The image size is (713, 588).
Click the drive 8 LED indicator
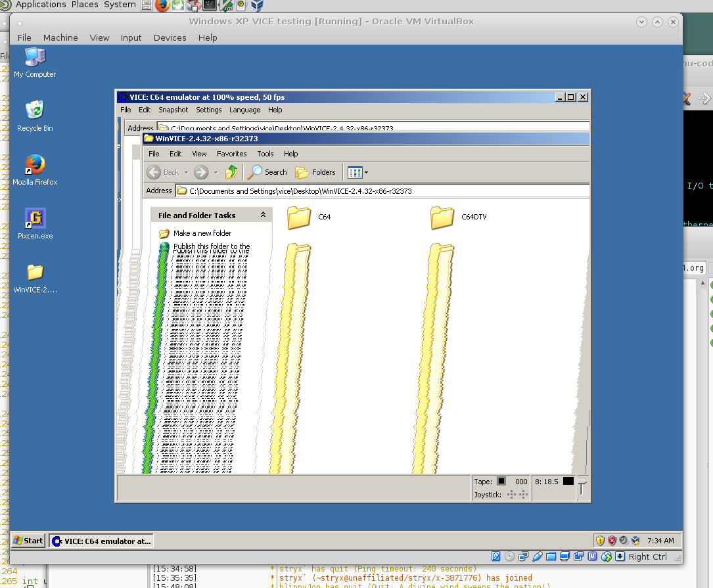(568, 481)
